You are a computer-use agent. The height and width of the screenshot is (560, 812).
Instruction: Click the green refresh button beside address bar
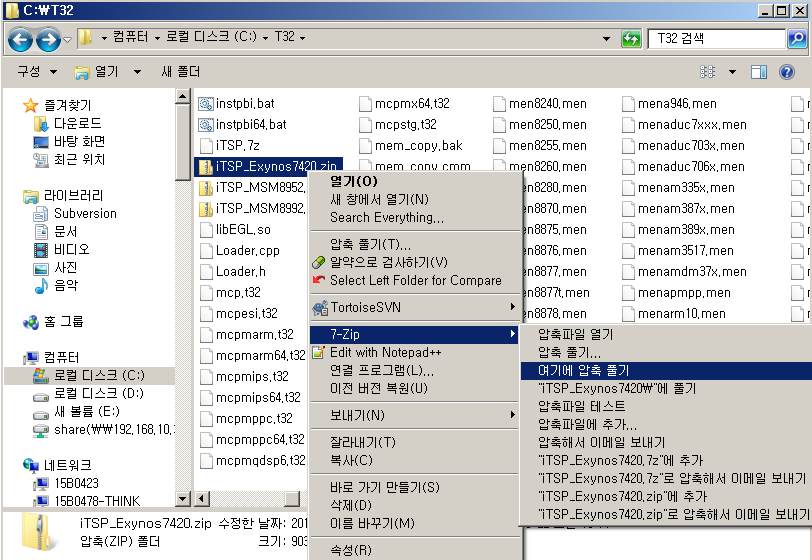[x=631, y=39]
